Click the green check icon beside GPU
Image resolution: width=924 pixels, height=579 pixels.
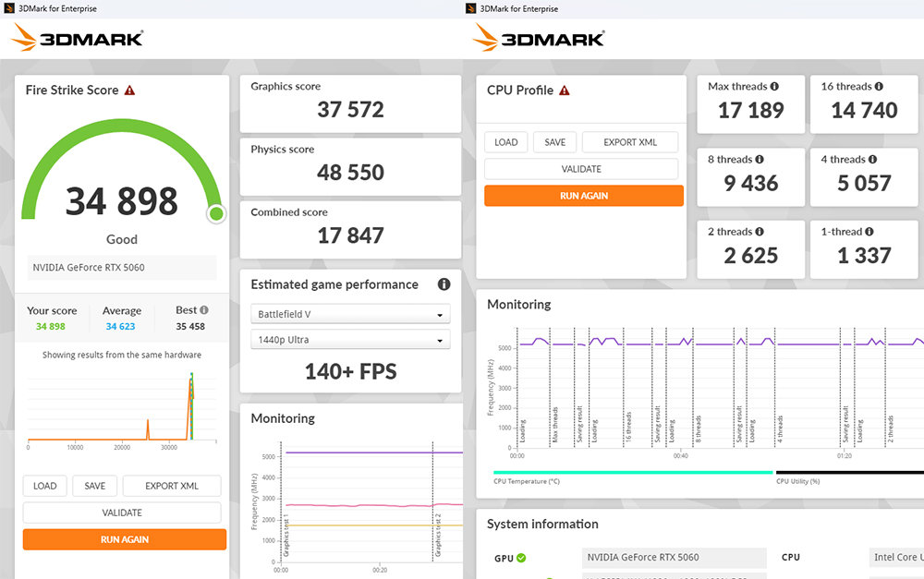click(x=522, y=558)
